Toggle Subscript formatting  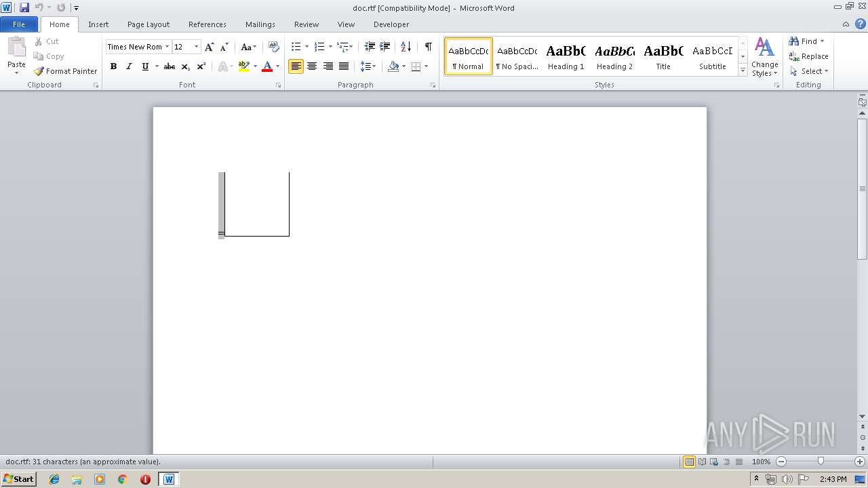(x=186, y=66)
